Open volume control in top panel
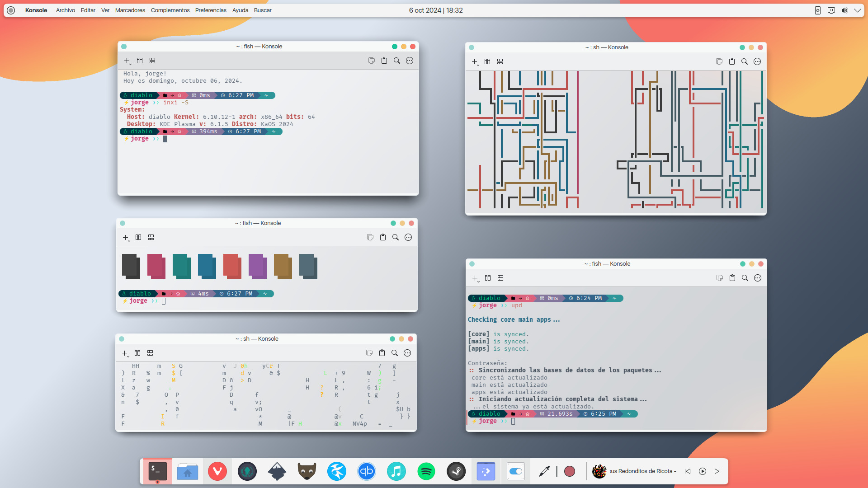Image resolution: width=868 pixels, height=488 pixels. click(844, 10)
